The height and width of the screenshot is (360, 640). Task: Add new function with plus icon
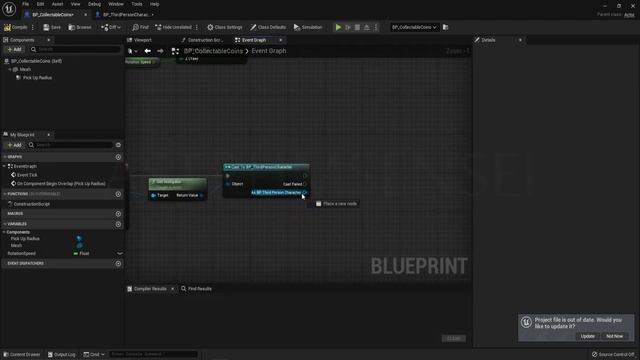(x=118, y=194)
